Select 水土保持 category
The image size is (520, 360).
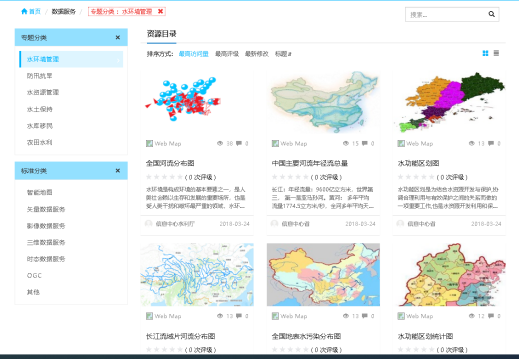point(40,109)
